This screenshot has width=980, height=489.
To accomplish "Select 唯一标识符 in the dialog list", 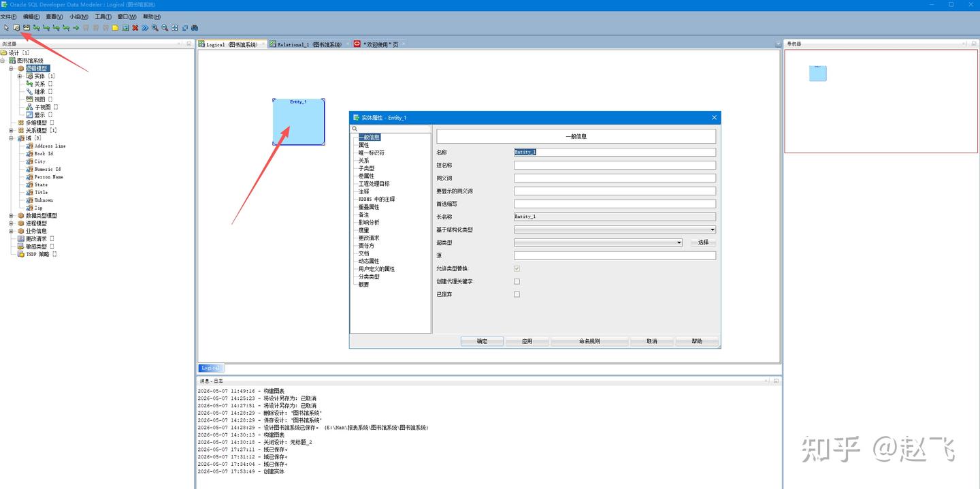I will click(x=372, y=153).
